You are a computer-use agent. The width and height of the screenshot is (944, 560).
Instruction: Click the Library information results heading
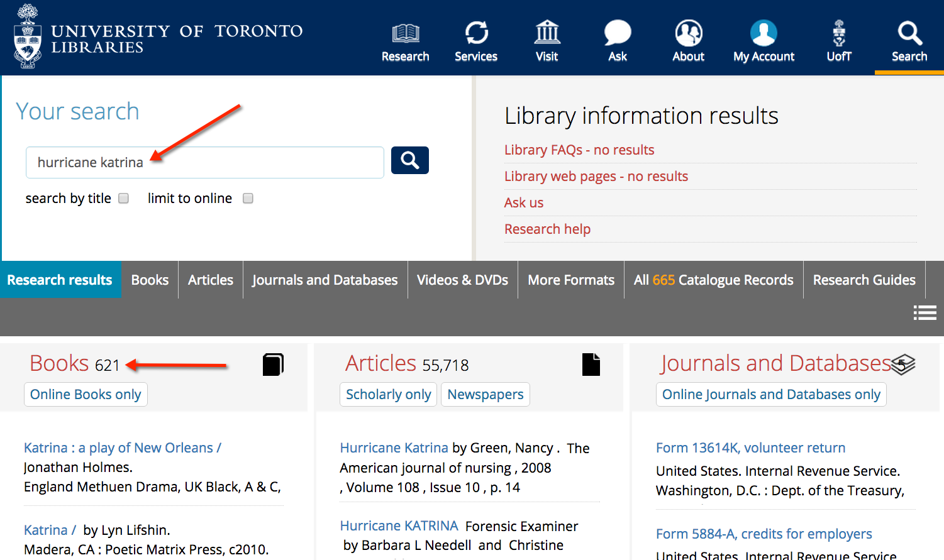pyautogui.click(x=641, y=116)
